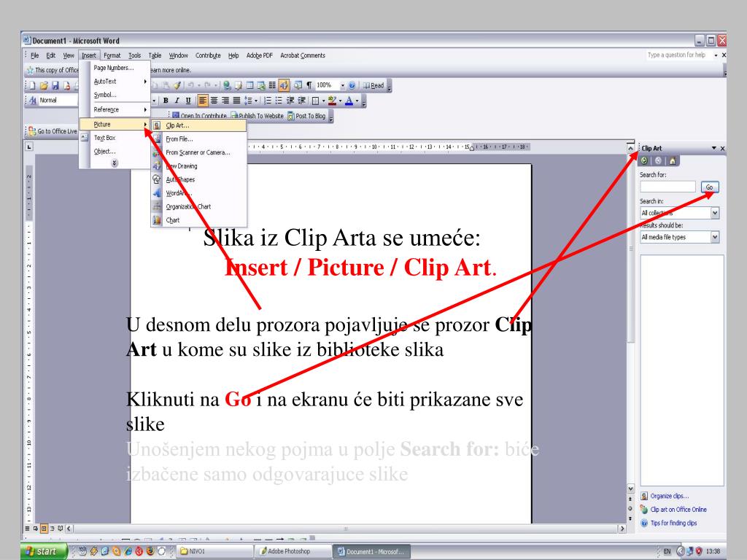Viewport: 747px width, 560px height.
Task: Toggle Underline formatting
Action: (188, 101)
